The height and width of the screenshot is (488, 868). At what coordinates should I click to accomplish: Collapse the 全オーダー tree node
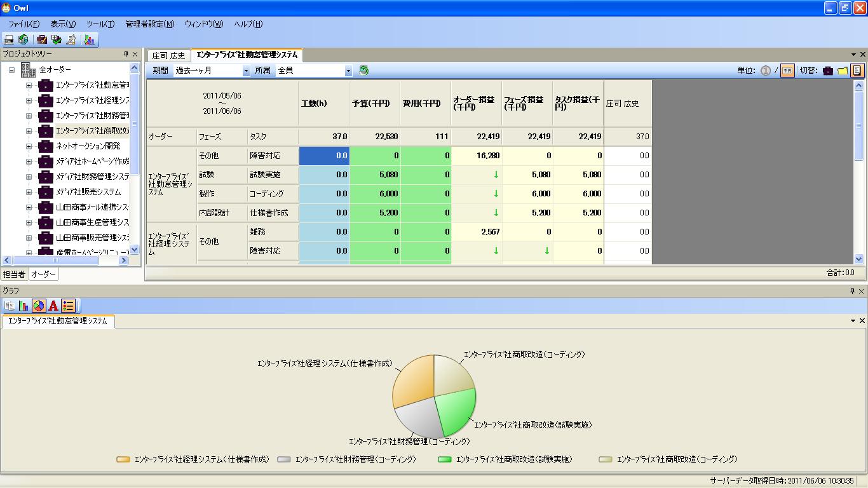pos(11,70)
